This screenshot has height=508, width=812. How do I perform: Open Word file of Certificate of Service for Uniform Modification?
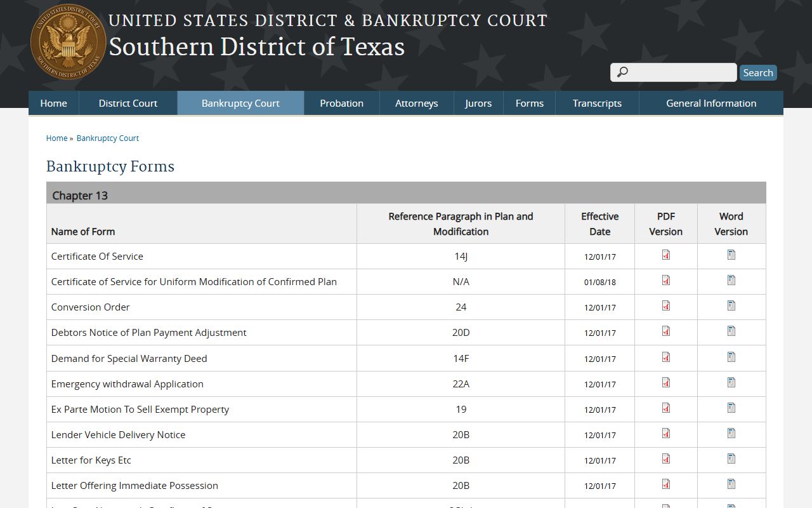click(x=731, y=280)
